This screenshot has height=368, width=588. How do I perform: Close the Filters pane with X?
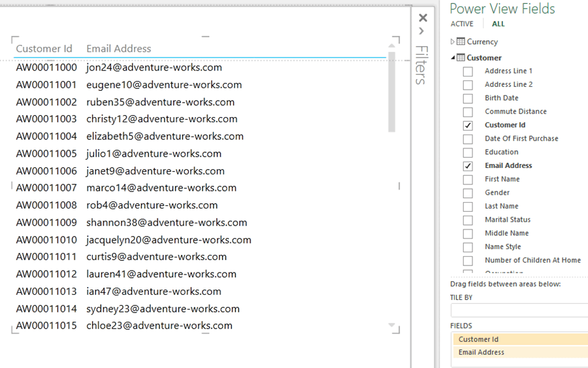(423, 18)
